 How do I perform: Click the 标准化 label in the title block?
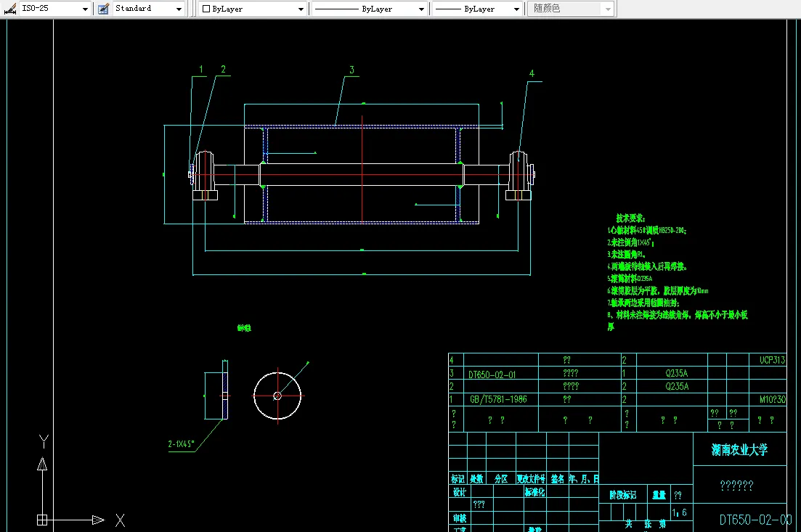535,492
